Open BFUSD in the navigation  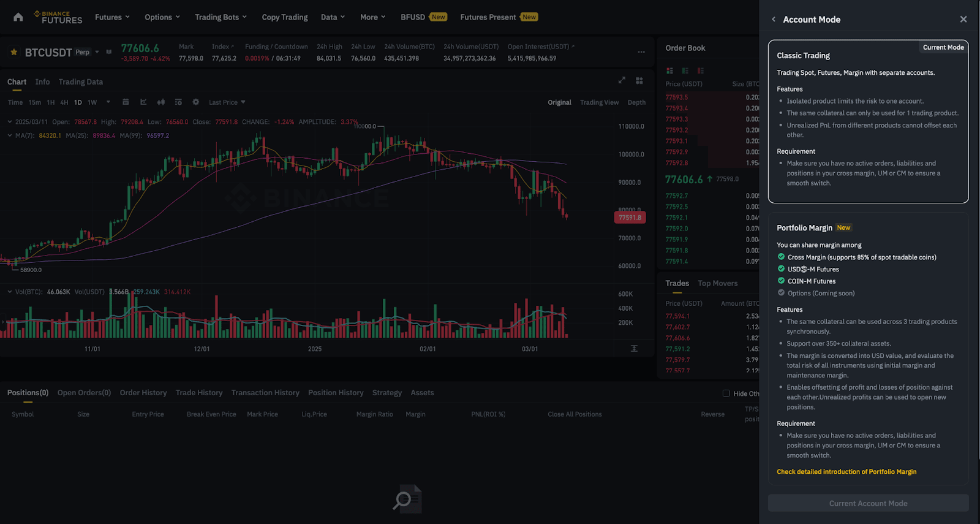pos(424,17)
